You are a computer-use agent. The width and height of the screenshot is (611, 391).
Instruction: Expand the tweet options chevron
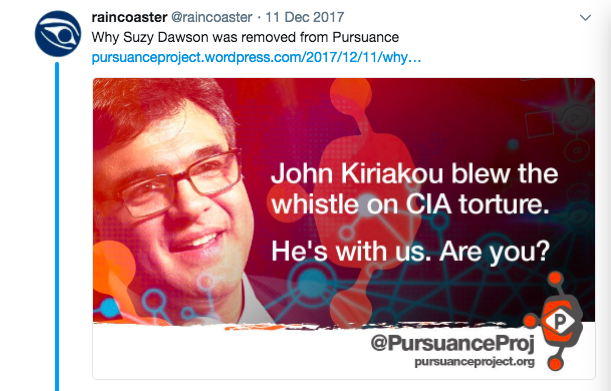click(585, 18)
